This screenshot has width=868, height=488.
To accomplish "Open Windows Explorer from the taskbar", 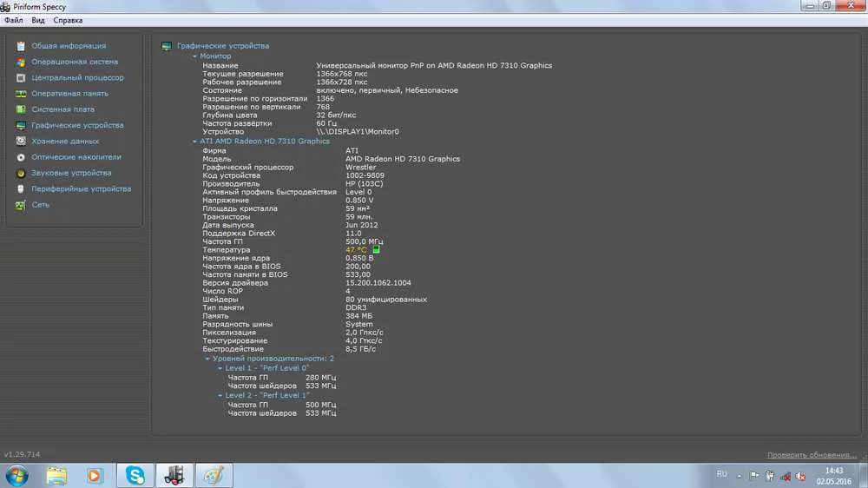I will (x=56, y=476).
